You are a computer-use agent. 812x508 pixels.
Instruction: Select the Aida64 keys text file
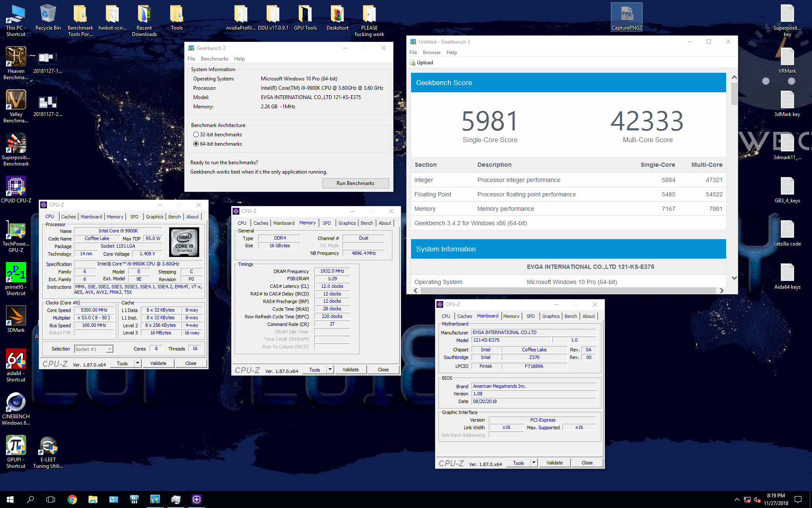pyautogui.click(x=787, y=276)
